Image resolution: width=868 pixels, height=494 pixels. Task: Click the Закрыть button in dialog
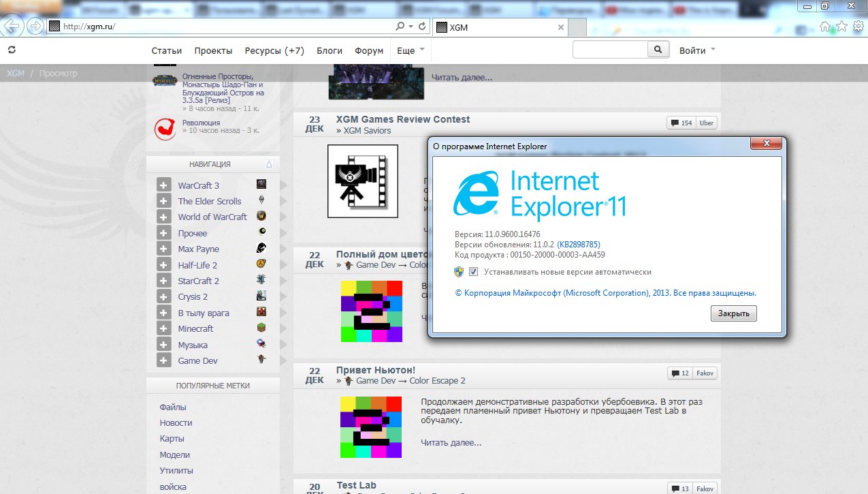(734, 313)
